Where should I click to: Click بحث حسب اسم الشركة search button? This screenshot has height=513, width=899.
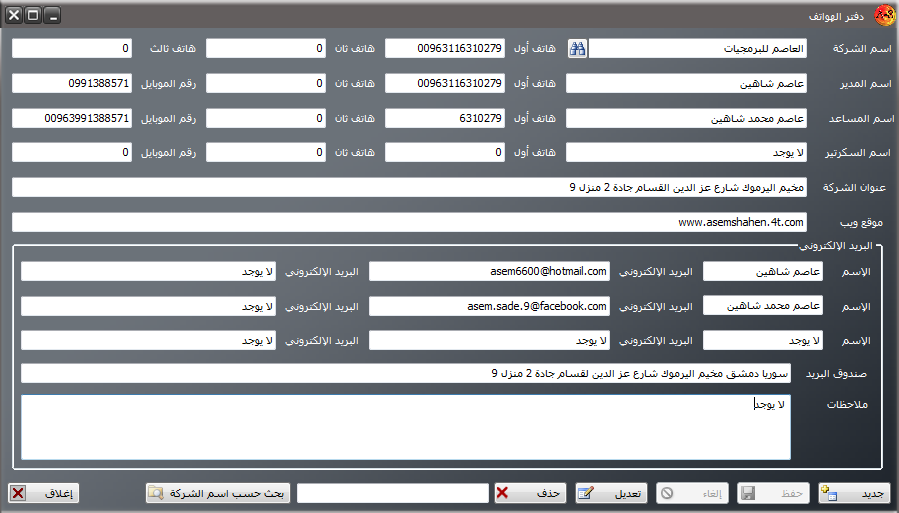coord(218,493)
